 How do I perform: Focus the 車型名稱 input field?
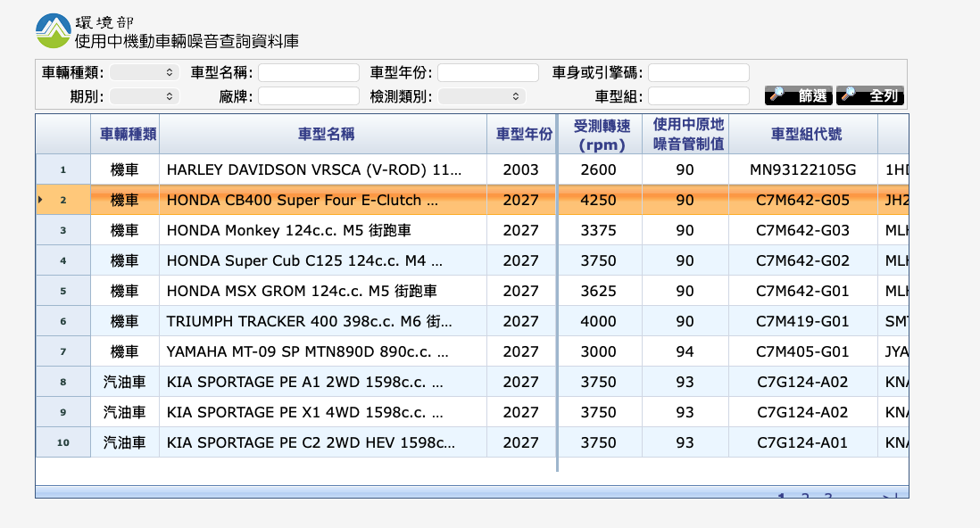(x=309, y=72)
